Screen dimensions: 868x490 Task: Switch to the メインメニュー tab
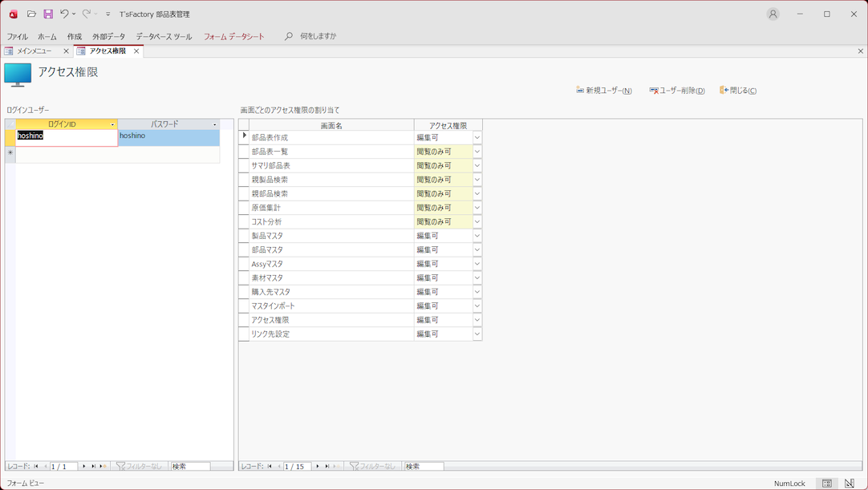34,51
